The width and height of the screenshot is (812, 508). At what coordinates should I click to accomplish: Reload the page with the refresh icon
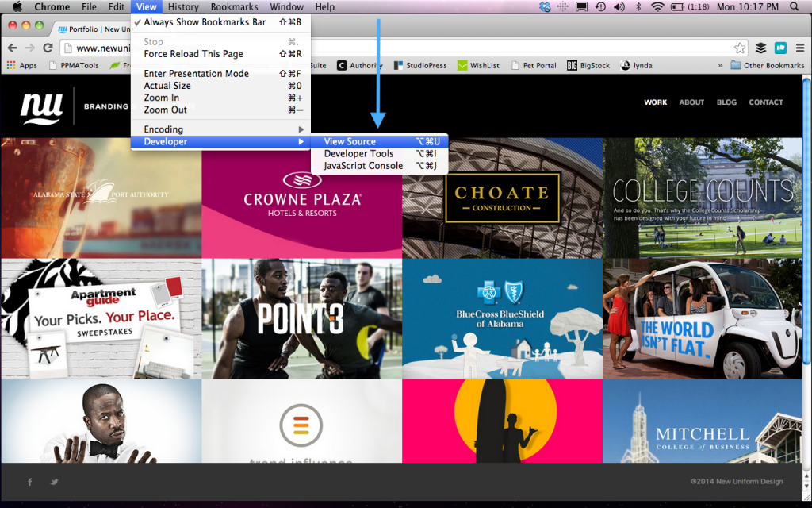coord(48,48)
